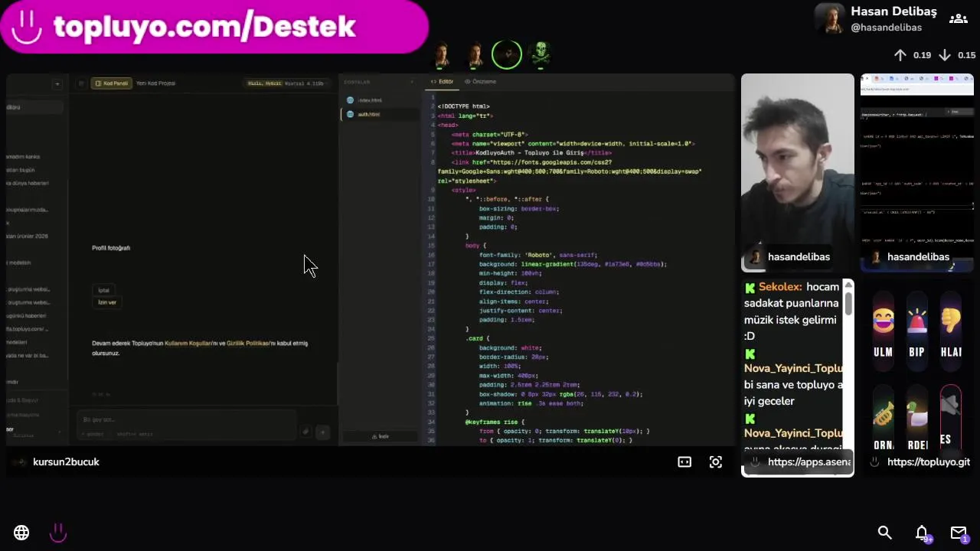Open the globe language icon

tap(21, 533)
